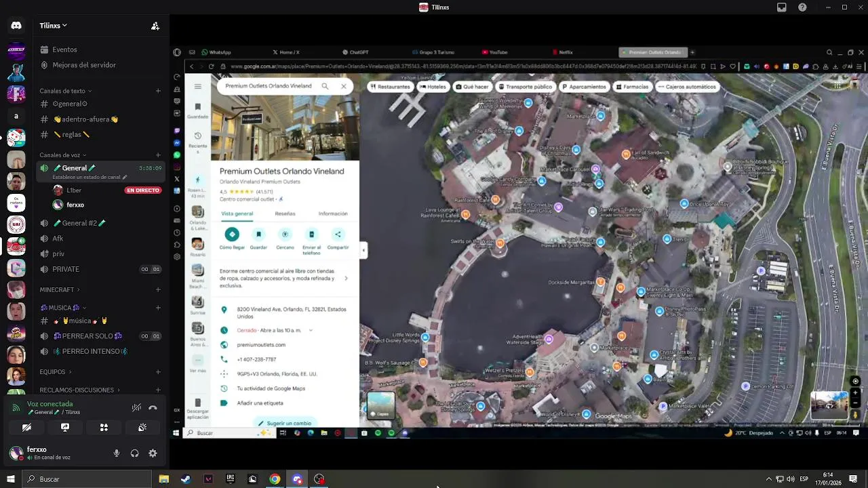Collapse the MINECRAFT category

tap(60, 289)
